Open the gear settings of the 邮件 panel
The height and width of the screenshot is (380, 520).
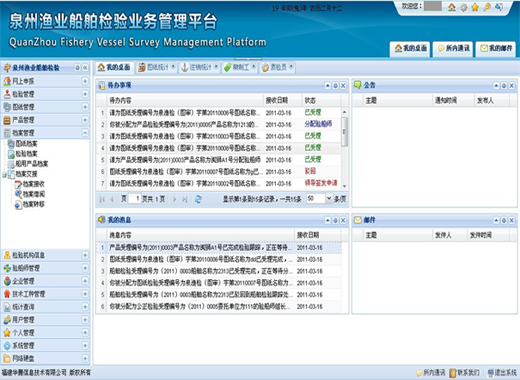coord(504,220)
